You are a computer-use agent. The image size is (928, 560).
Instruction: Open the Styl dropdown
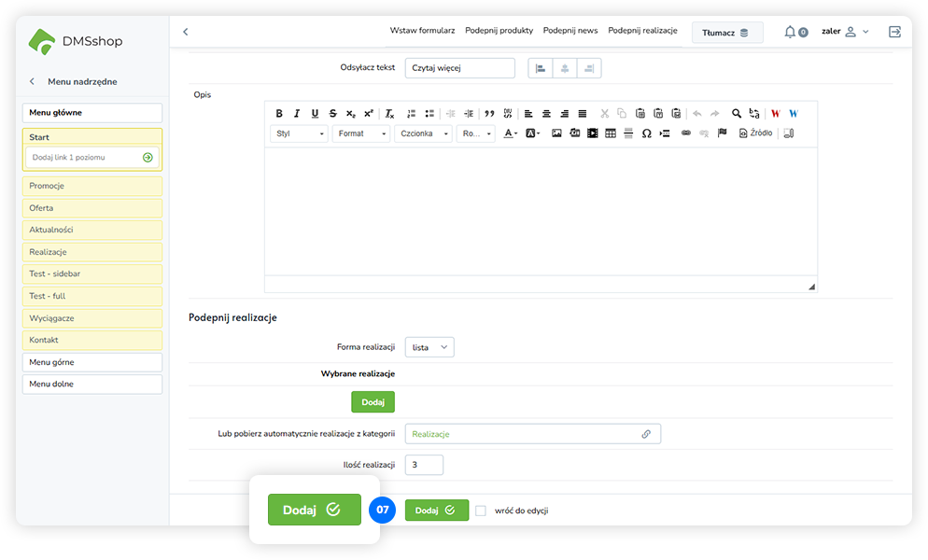(x=300, y=133)
